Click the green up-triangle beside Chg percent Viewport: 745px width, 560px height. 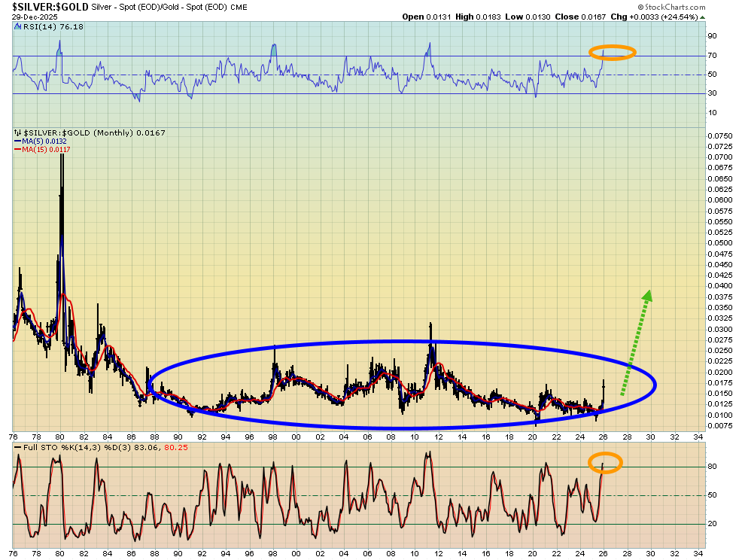[x=702, y=17]
